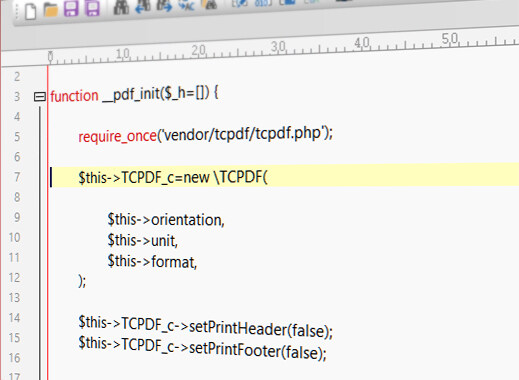Click ruler at column 20 mark

[x=198, y=50]
